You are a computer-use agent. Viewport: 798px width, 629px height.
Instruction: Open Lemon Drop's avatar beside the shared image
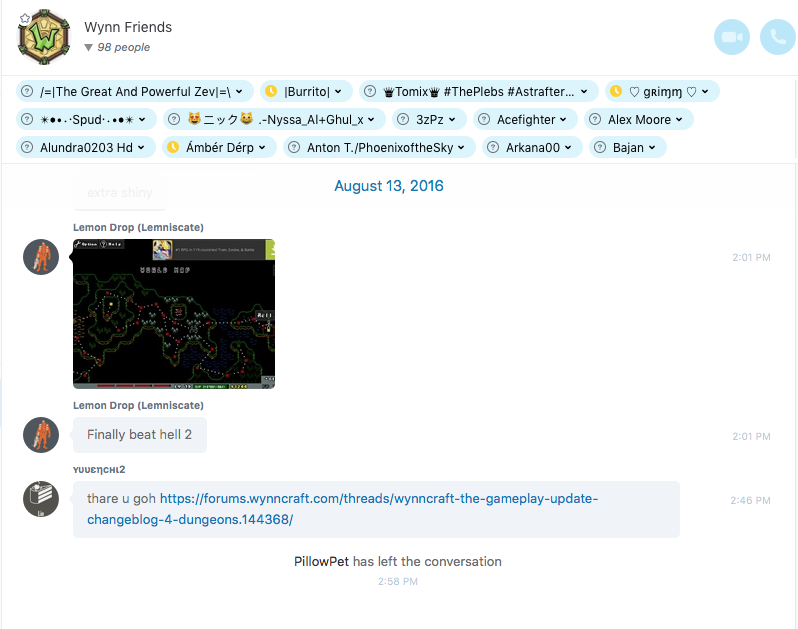pyautogui.click(x=41, y=257)
